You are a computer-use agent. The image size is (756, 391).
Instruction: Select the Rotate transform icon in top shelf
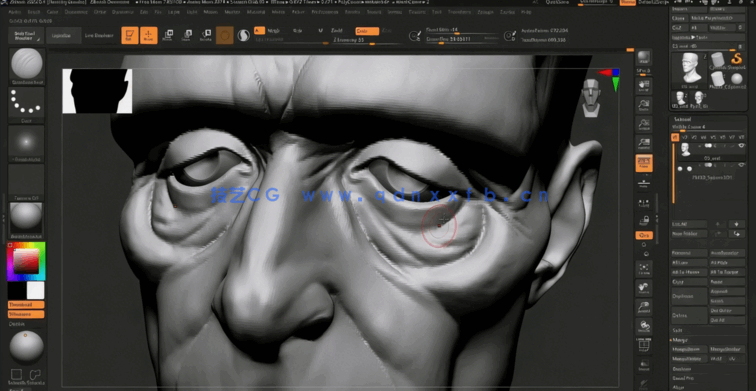pyautogui.click(x=205, y=35)
